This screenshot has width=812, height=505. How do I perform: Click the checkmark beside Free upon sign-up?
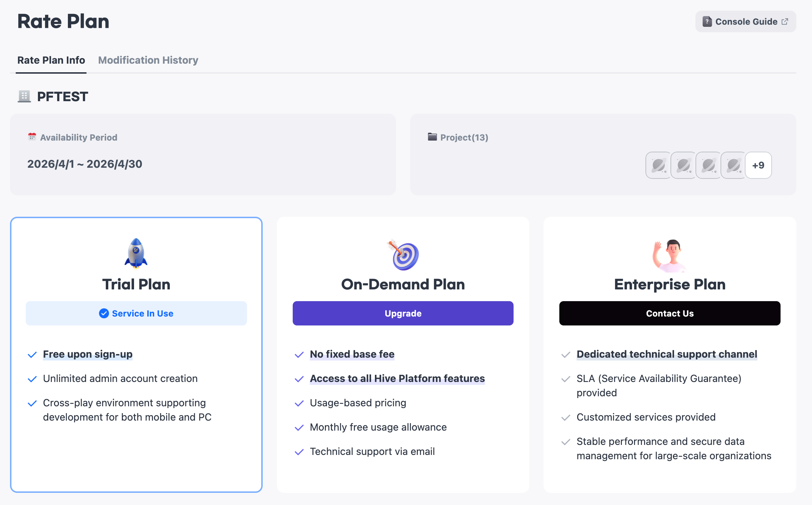32,355
